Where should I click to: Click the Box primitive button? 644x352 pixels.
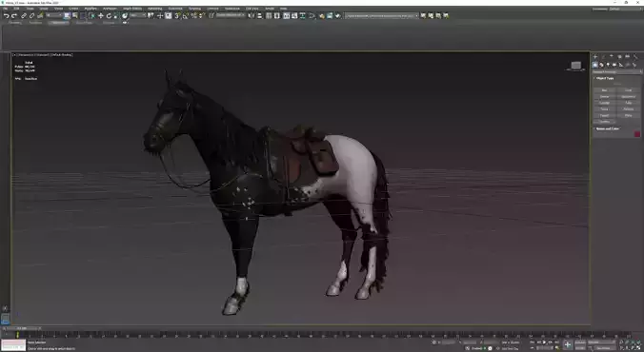point(604,89)
